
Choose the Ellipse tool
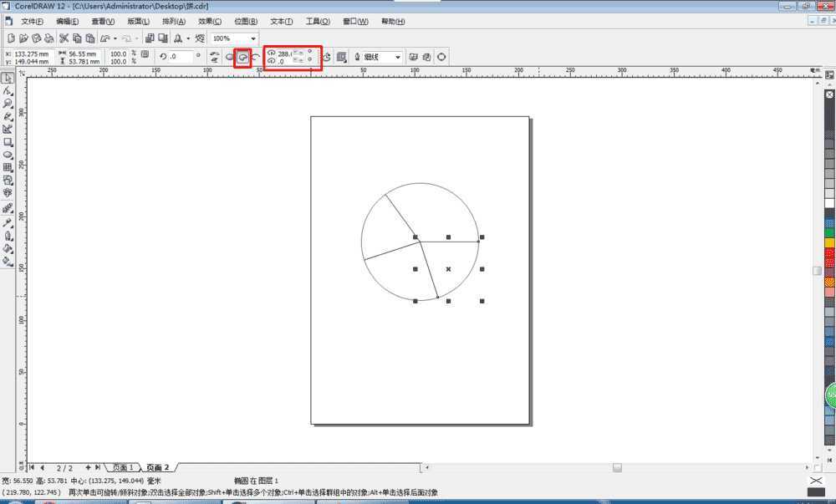pyautogui.click(x=8, y=155)
